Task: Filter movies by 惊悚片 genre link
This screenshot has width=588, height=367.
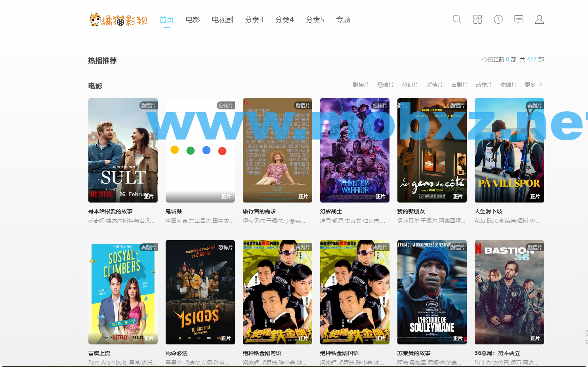Action: pyautogui.click(x=508, y=85)
